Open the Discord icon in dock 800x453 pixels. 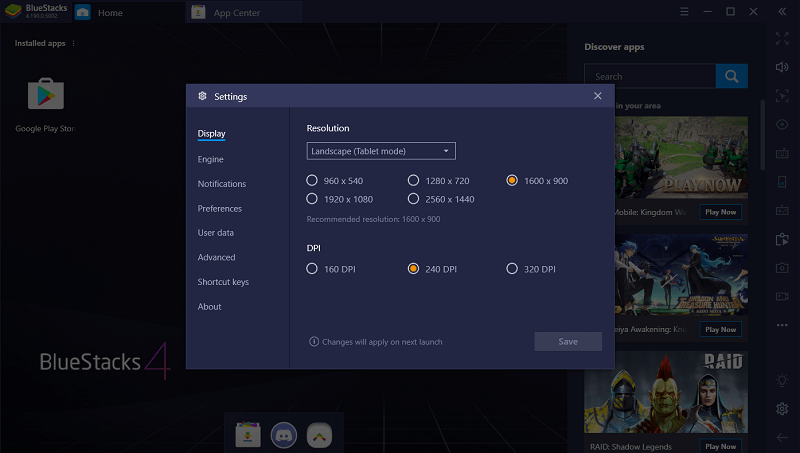pos(284,435)
